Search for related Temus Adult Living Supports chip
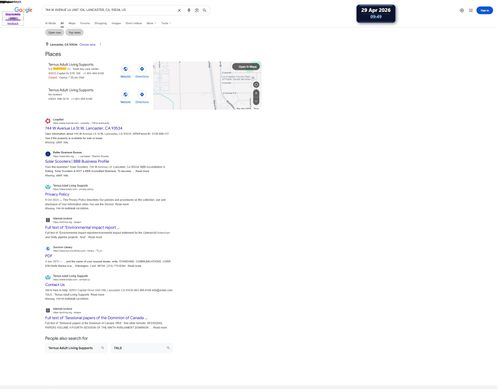 [76, 348]
